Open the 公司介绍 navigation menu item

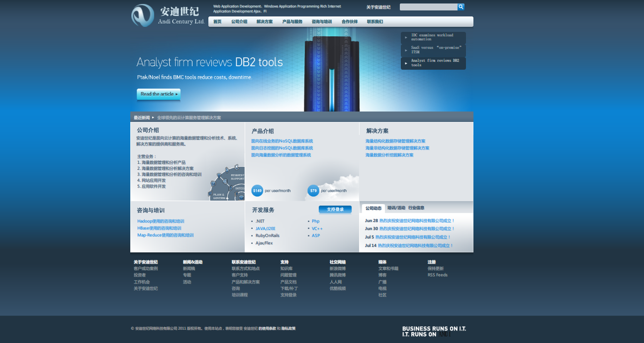pyautogui.click(x=239, y=22)
